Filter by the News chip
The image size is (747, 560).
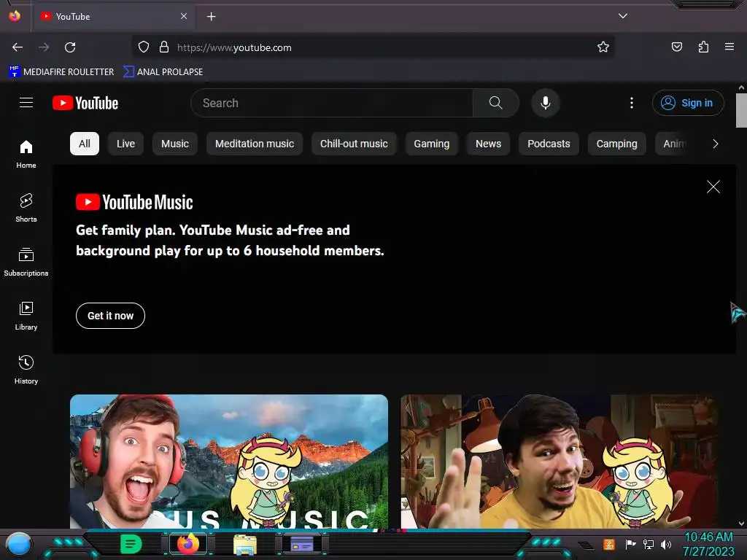point(488,144)
